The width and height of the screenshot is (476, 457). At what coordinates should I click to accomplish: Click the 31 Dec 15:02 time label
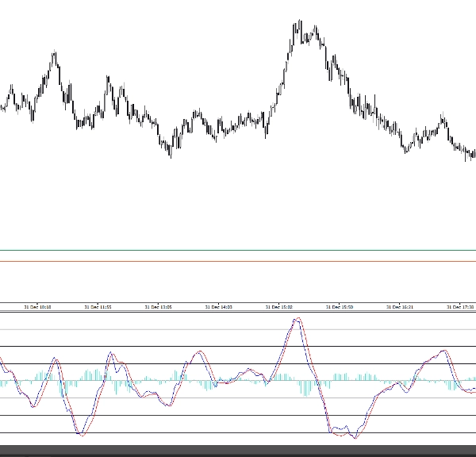point(278,306)
